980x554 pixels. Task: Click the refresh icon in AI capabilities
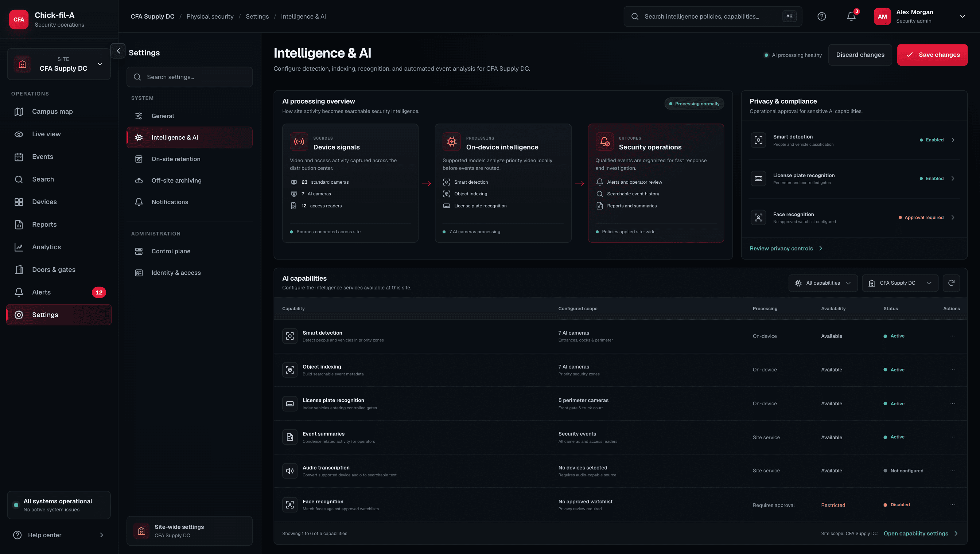tap(951, 283)
